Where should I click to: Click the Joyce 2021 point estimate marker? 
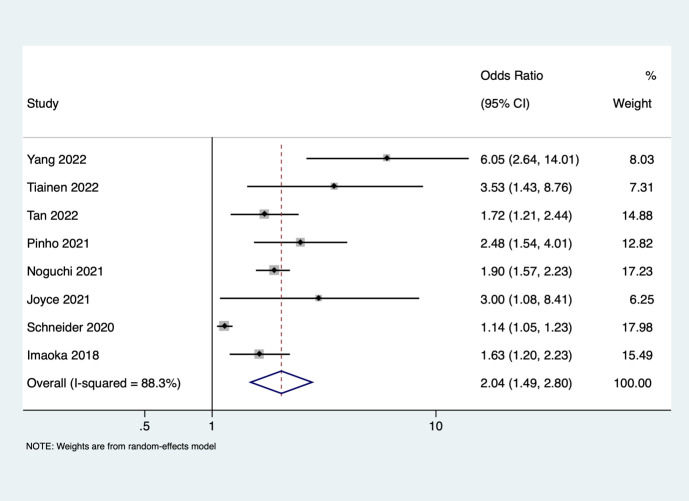319,298
